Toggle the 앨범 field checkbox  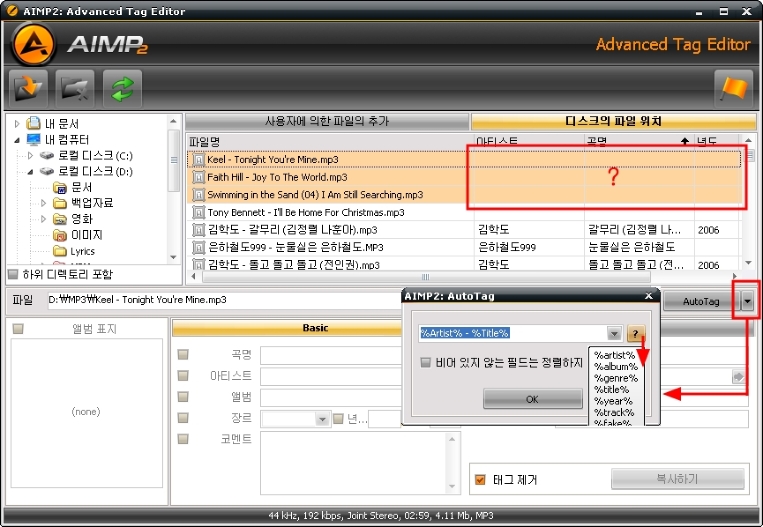(183, 397)
